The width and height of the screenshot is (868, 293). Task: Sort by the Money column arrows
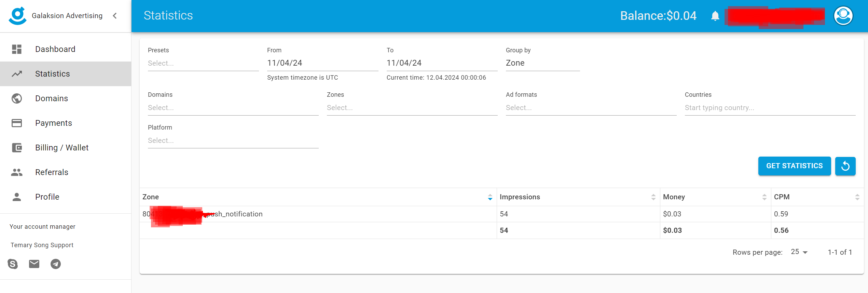click(x=764, y=197)
